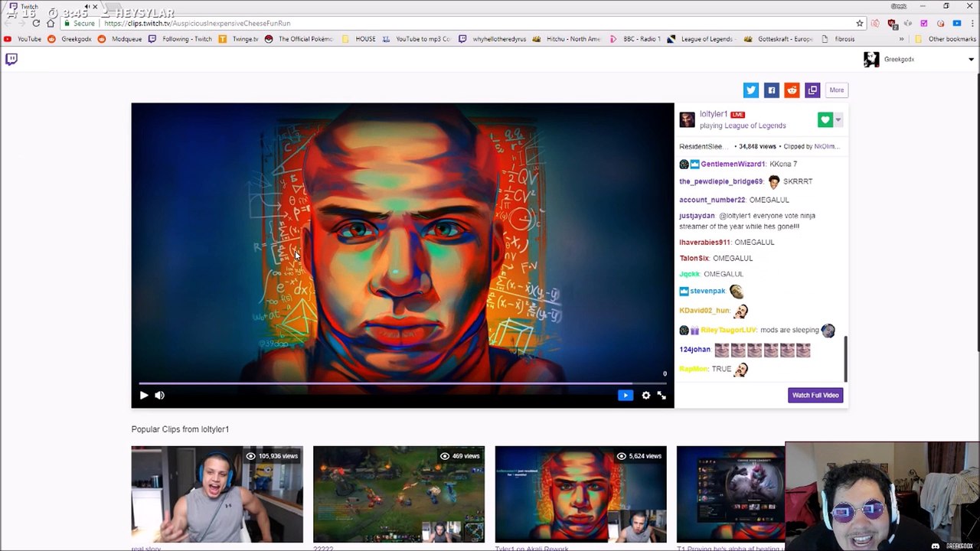Reload the current page

click(36, 23)
